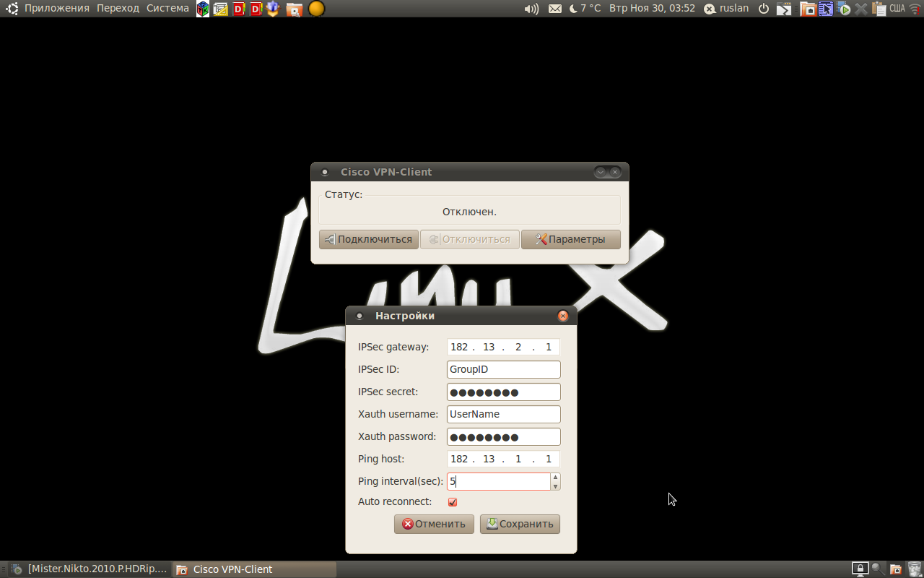Click the orange folder tray icon

pyautogui.click(x=808, y=9)
